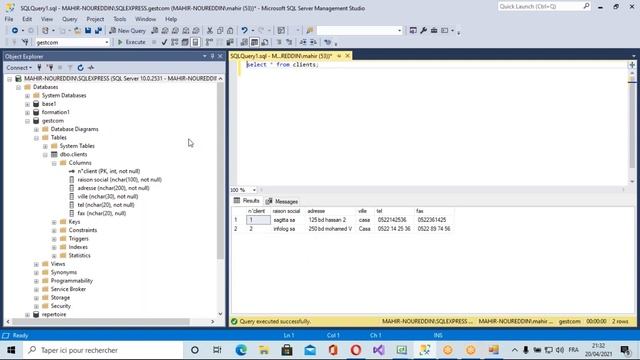Image resolution: width=640 pixels, height=360 pixels.
Task: Uncomment the selected lines
Action: pos(289,42)
